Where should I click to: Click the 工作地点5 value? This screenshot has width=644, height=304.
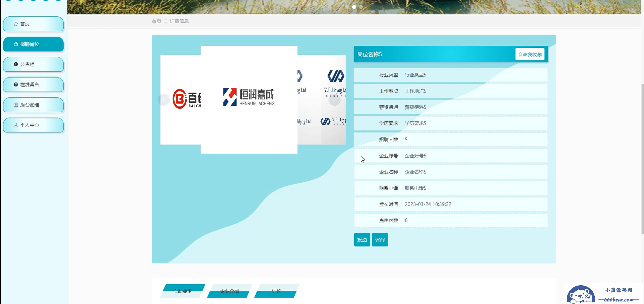pos(416,91)
